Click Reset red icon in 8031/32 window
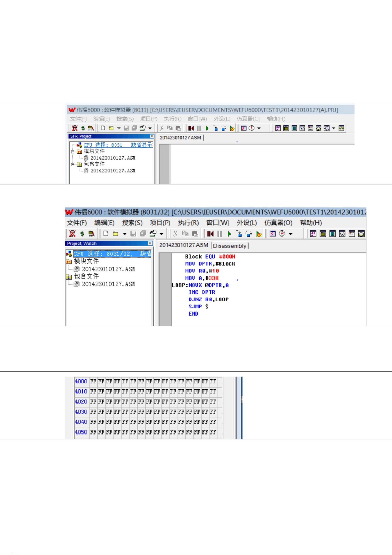Image resolution: width=392 pixels, height=555 pixels. [x=210, y=234]
